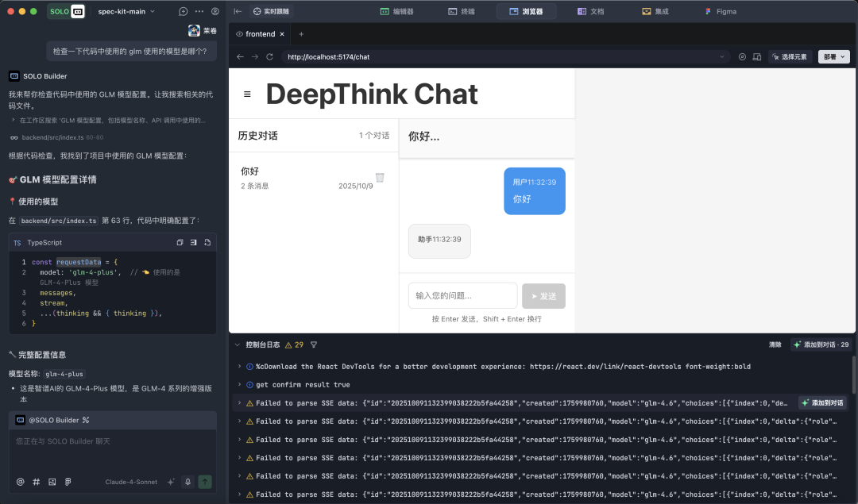Start a new chat with the plus-bubble icon

click(x=184, y=11)
